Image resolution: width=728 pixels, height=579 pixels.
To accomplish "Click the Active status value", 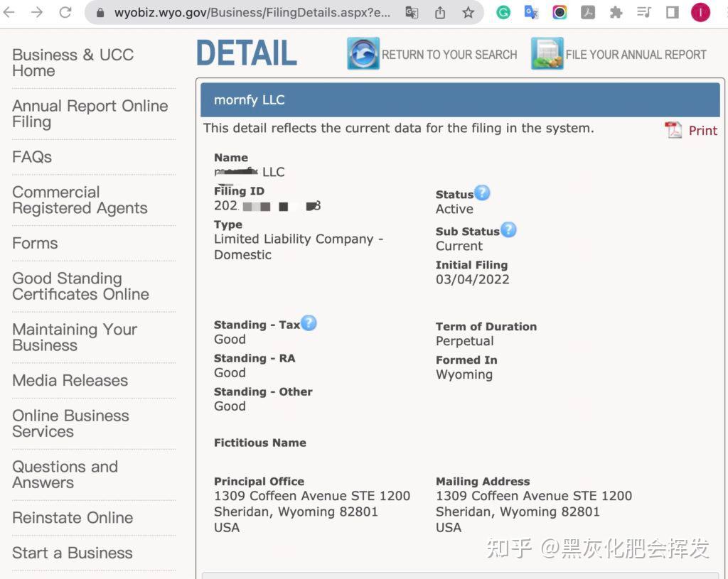I will tap(454, 210).
